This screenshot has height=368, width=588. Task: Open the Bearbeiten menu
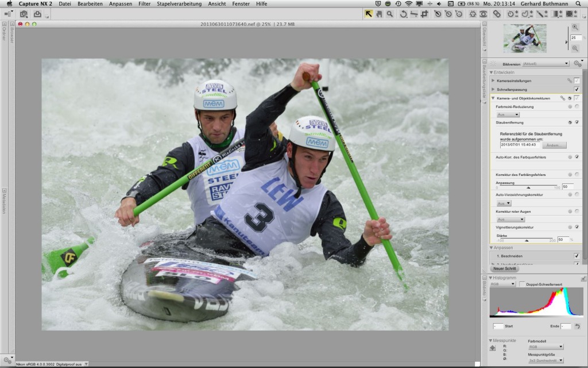coord(90,4)
